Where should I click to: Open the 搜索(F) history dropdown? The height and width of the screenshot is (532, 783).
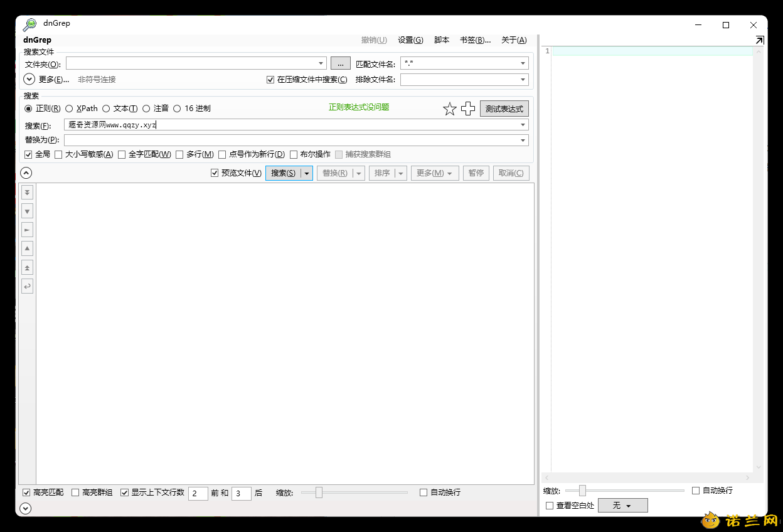(523, 125)
